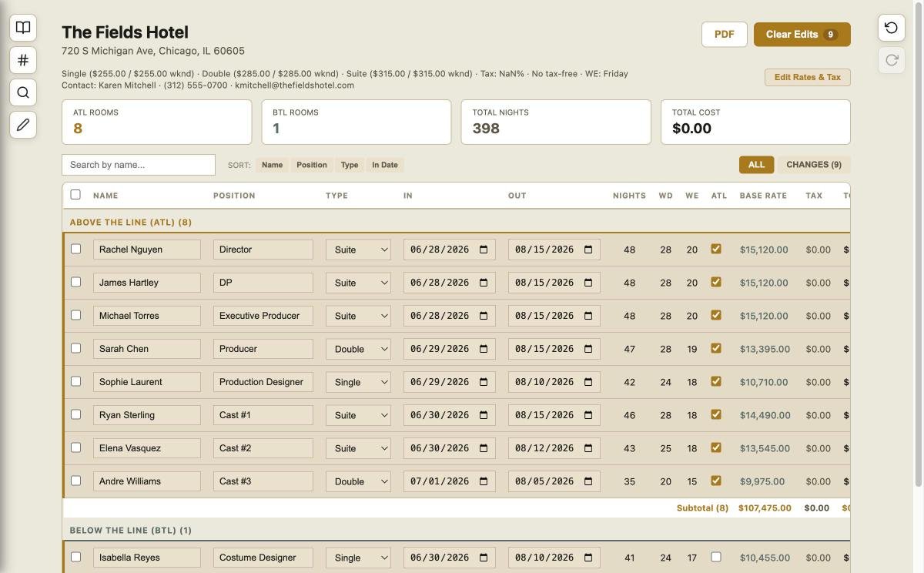Open room type dropdown for Isabella Reyes
Screen dimensions: 924x573
tap(358, 558)
